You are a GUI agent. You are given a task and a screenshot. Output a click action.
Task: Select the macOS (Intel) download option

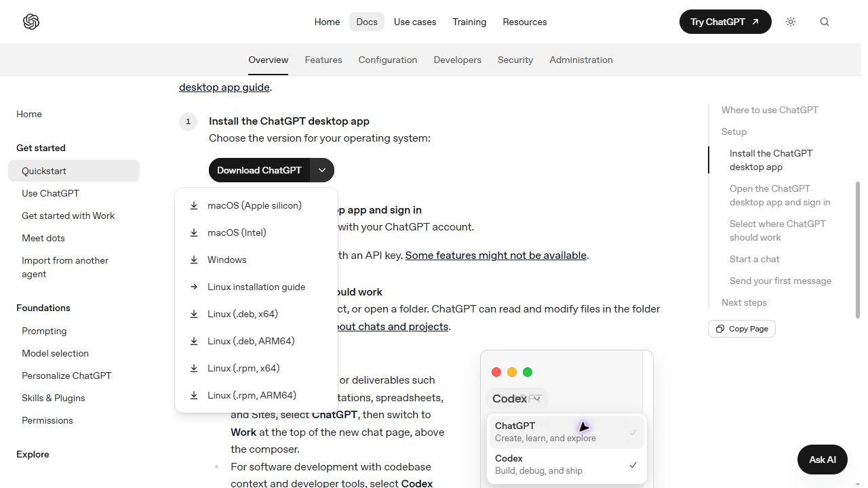256,232
